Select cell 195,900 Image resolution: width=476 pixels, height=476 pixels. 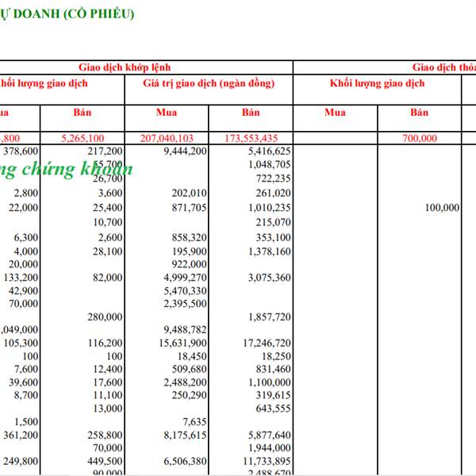tap(189, 251)
